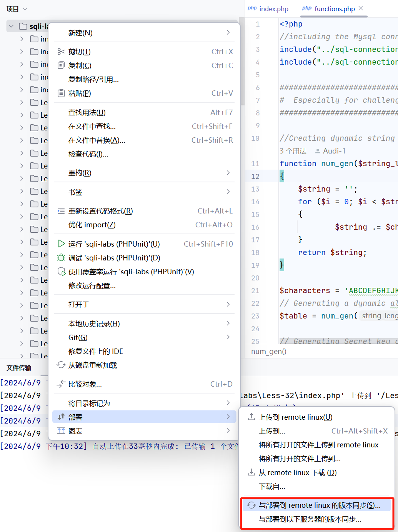398x532 pixels.
Task: Close the functions.php tab
Action: coord(361,8)
